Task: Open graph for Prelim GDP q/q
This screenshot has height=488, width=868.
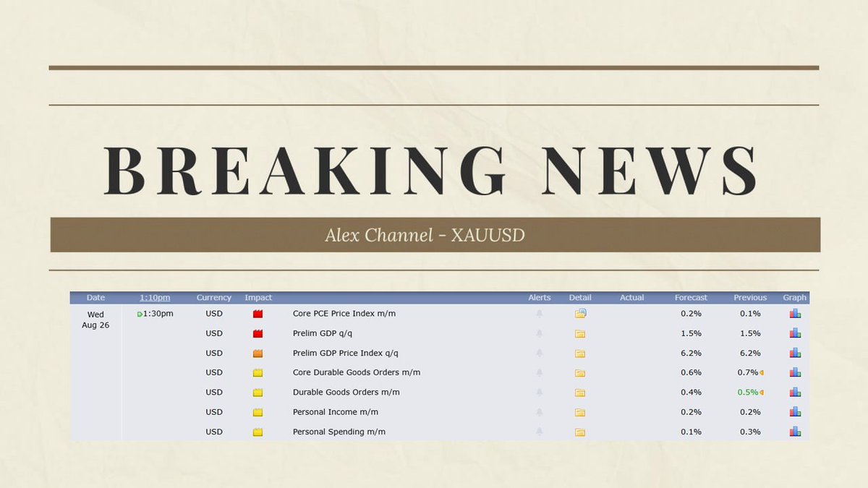Action: [795, 333]
